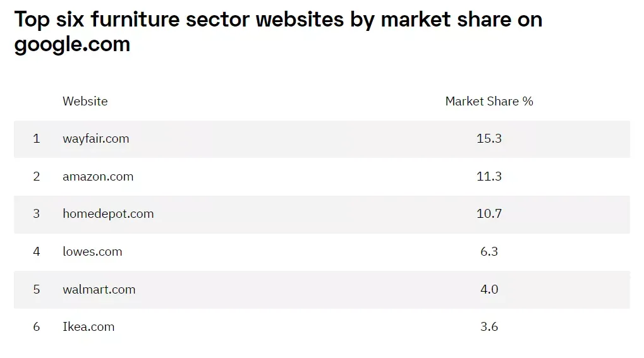The image size is (644, 358).
Task: Select the 6.3 value for lowes.com
Action: click(489, 252)
